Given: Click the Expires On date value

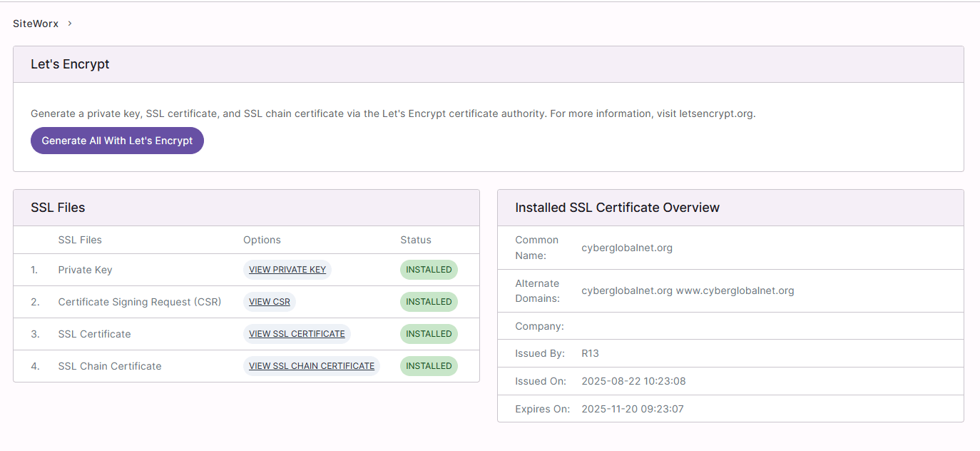Looking at the screenshot, I should [633, 409].
